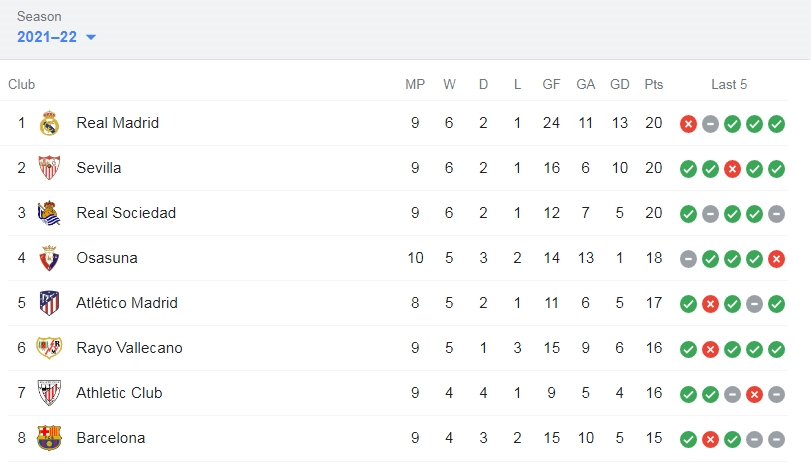Viewport: 811px width, 465px height.
Task: Open the Real Madrid team name link
Action: (117, 123)
